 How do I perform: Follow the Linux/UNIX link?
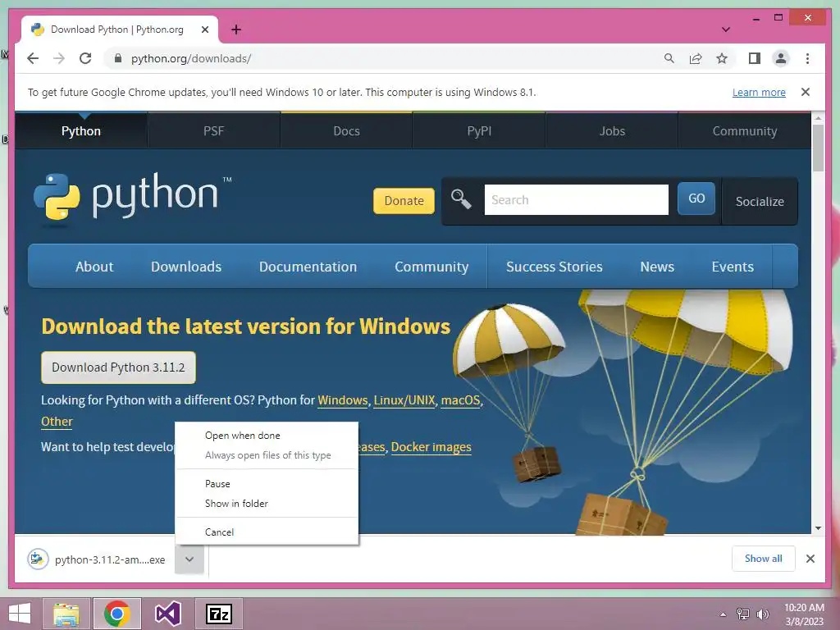click(404, 400)
